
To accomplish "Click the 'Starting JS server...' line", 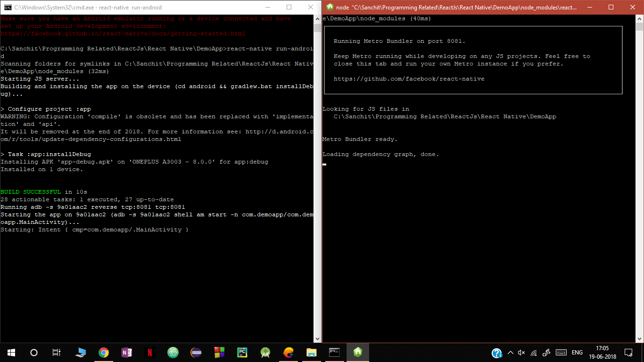I will pyautogui.click(x=40, y=79).
